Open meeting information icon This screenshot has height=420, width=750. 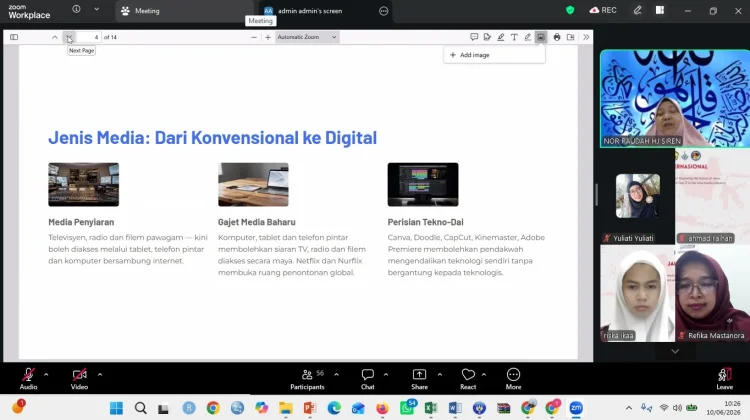(x=76, y=9)
